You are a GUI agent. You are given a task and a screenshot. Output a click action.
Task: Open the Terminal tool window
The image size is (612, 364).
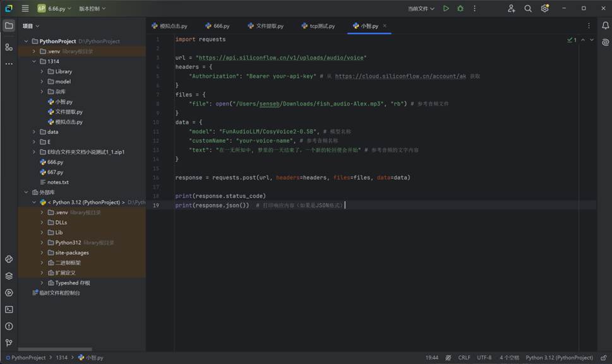click(x=9, y=309)
